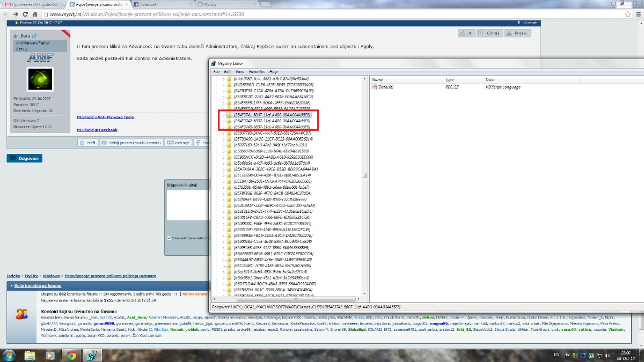Expand the {B5607793-24AC-44c7-82E2-831726AA6CB7} key
644x362 pixels.
click(223, 132)
